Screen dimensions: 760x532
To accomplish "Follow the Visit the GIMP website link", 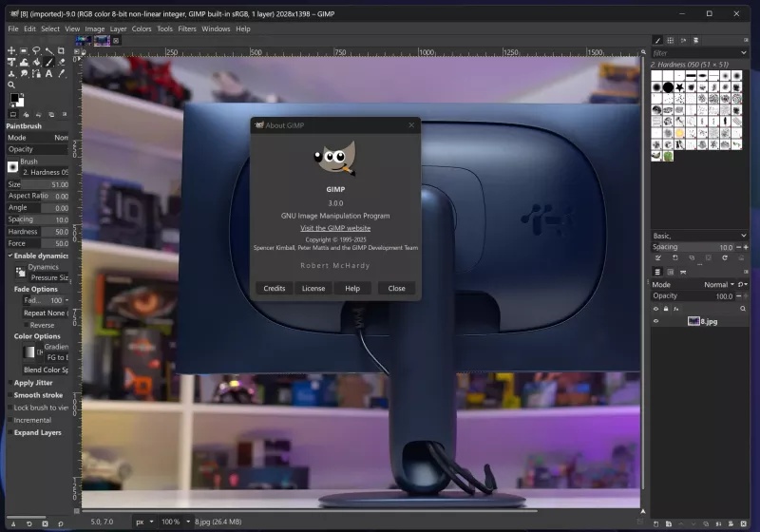I will (335, 228).
